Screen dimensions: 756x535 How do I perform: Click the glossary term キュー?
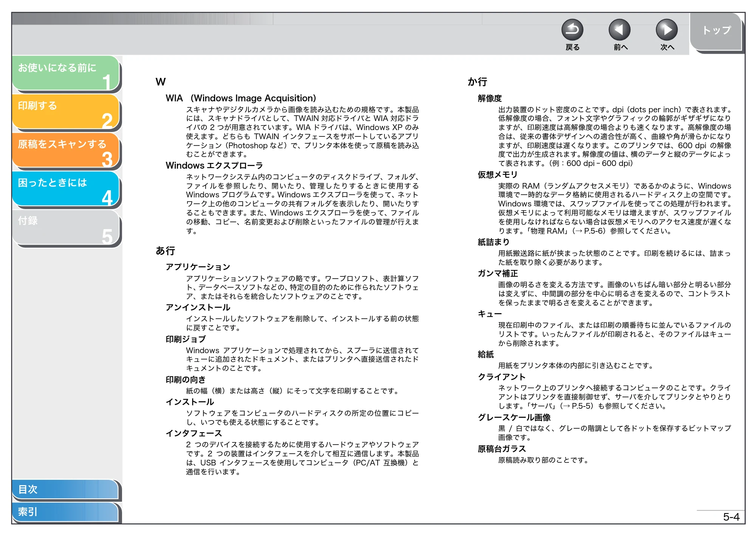click(x=490, y=314)
